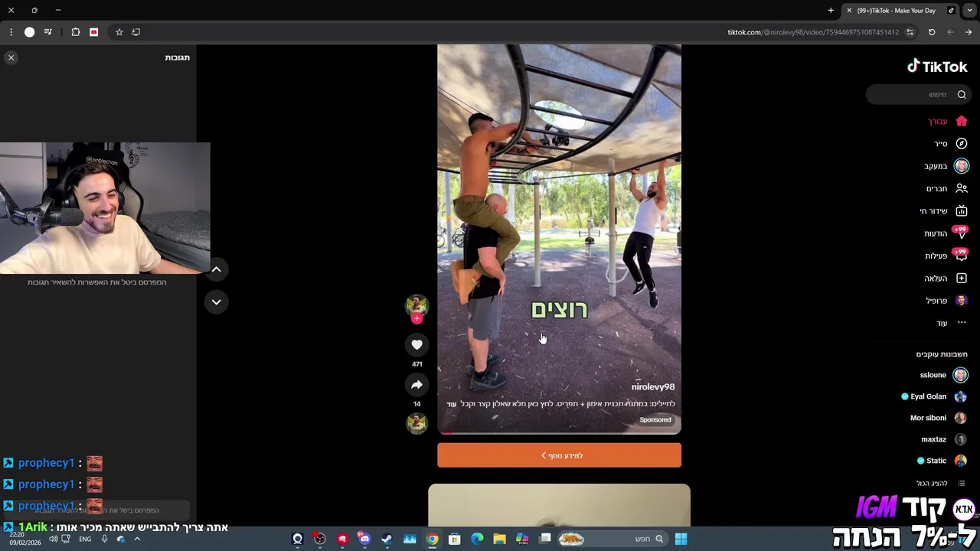Open the Static account

click(x=942, y=461)
